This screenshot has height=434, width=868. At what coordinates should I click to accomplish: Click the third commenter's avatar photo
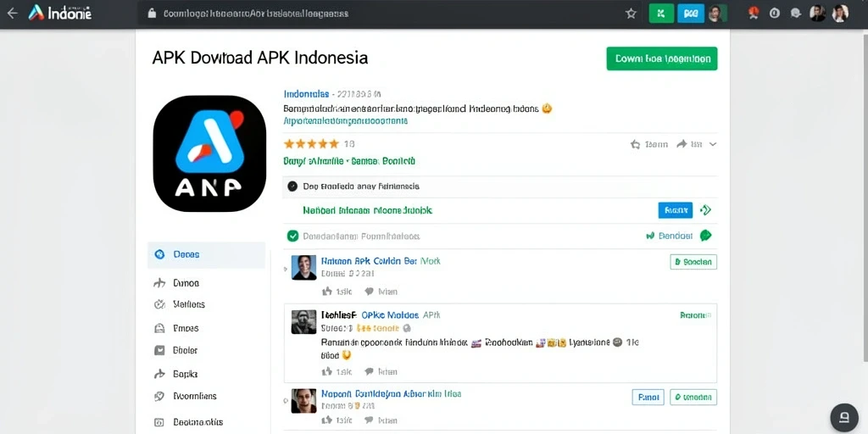(x=304, y=400)
